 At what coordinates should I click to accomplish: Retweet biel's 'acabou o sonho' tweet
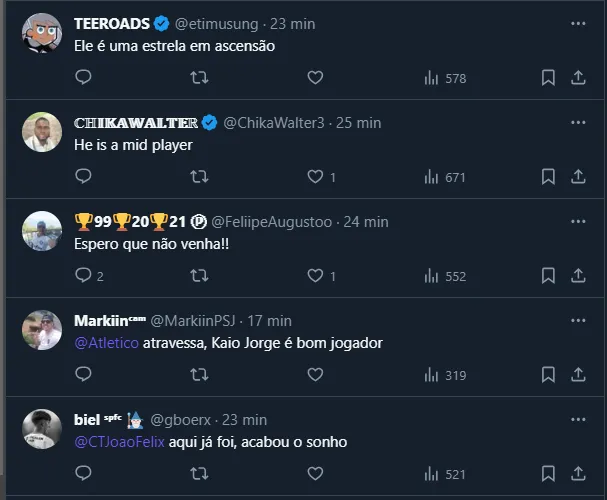[x=199, y=474]
